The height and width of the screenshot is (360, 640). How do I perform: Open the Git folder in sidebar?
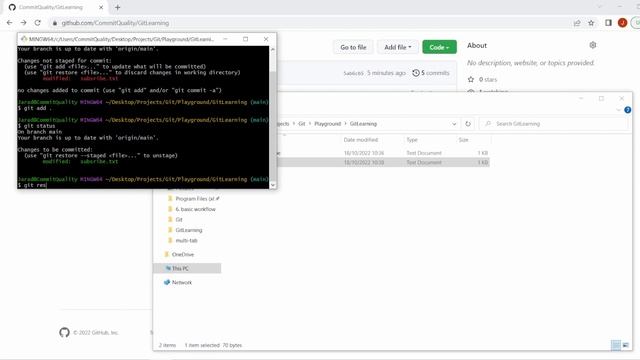pyautogui.click(x=175, y=220)
